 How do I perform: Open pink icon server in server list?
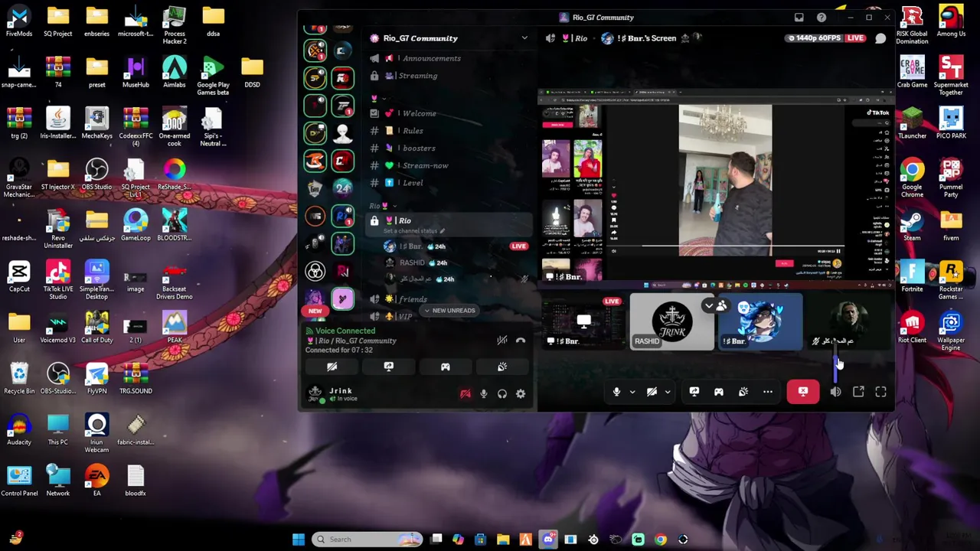pyautogui.click(x=342, y=299)
